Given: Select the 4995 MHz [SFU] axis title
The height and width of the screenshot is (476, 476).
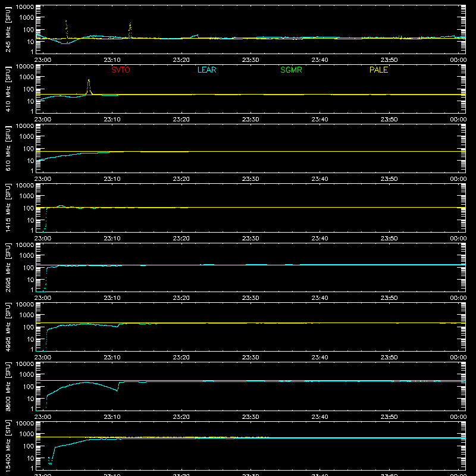Looking at the screenshot, I should (x=8, y=327).
